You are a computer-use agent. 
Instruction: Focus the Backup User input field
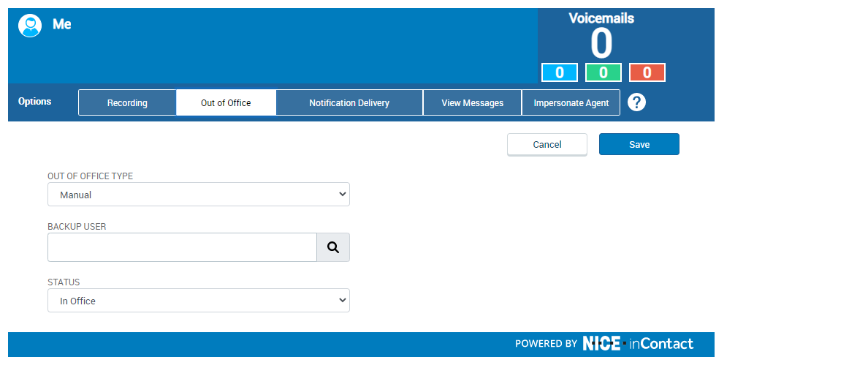182,247
